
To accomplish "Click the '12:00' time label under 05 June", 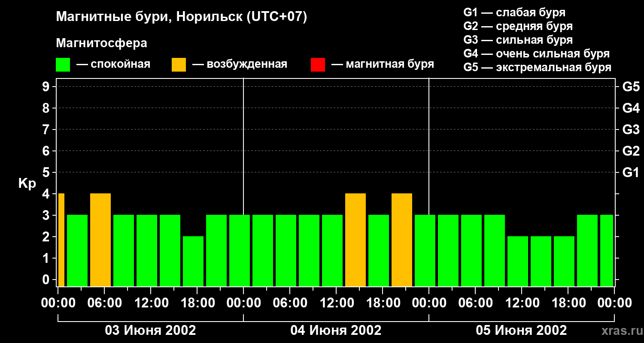I will [522, 303].
